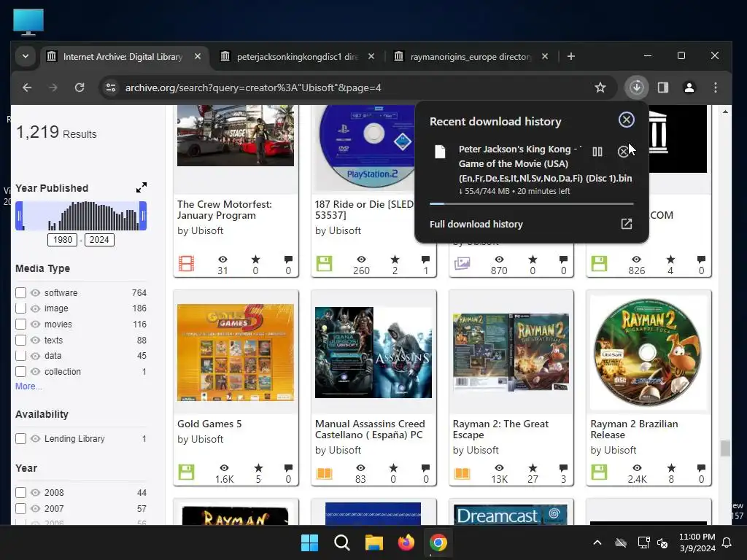
Task: Click right handle of Year Published slider
Action: 143,216
